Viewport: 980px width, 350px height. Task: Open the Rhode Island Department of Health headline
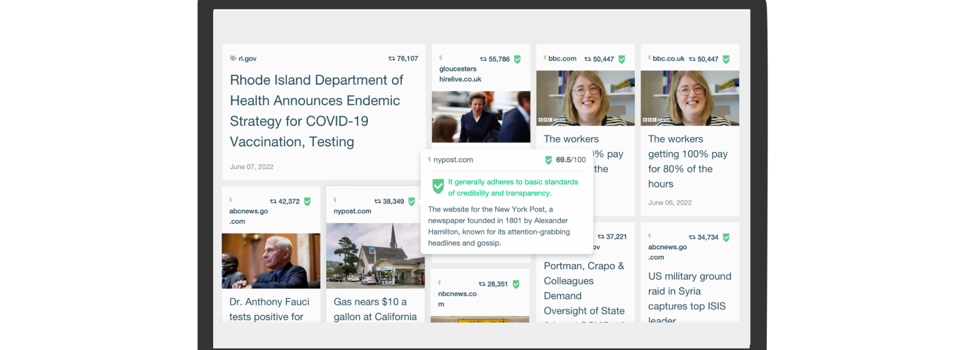(x=316, y=111)
